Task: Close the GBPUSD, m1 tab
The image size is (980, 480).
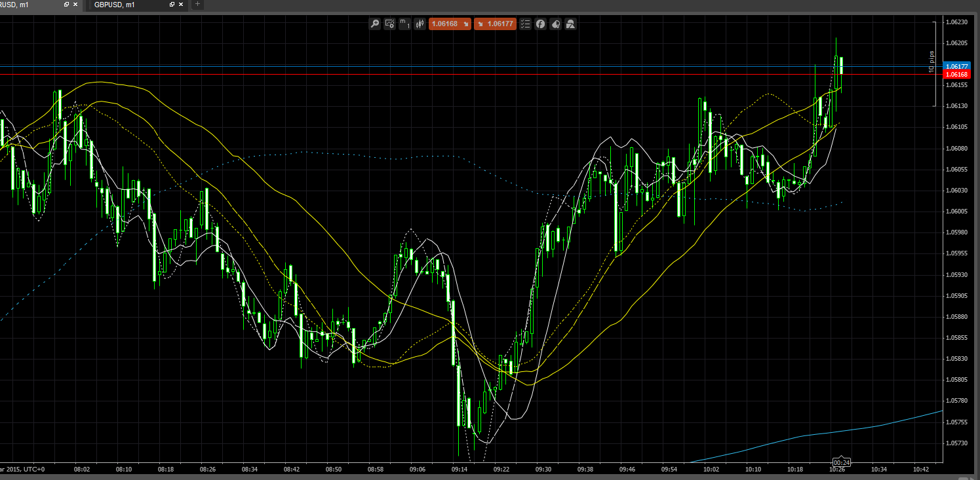Action: click(x=182, y=5)
